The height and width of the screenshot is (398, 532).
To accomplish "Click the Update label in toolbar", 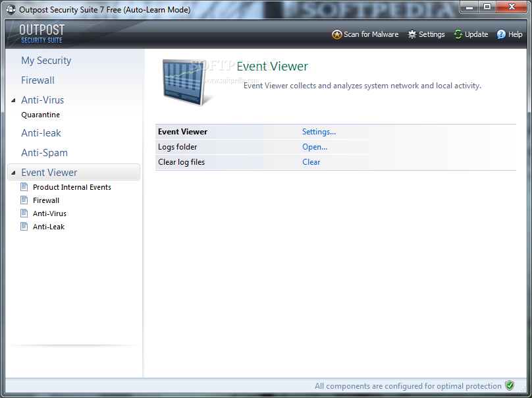I will tap(476, 34).
